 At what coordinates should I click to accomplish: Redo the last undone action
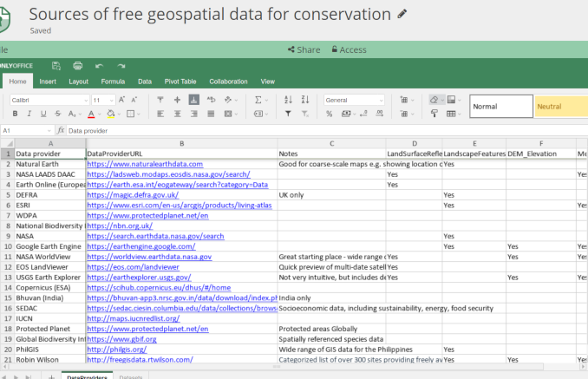click(121, 66)
